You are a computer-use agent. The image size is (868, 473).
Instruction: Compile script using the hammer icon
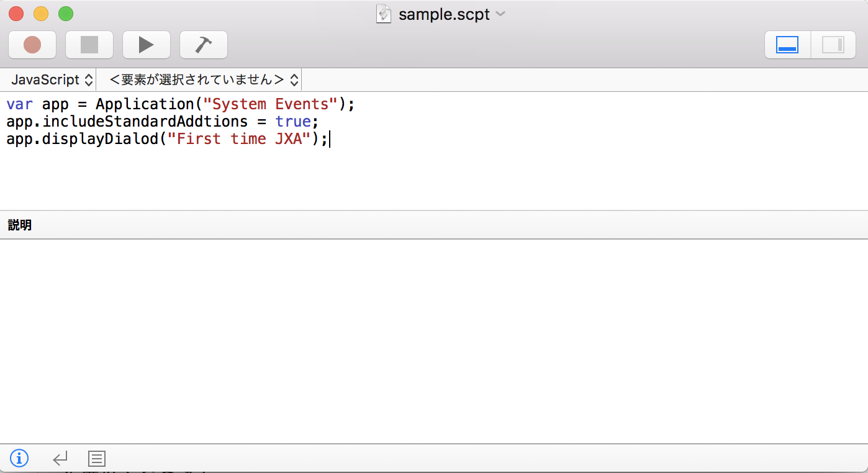pyautogui.click(x=203, y=45)
